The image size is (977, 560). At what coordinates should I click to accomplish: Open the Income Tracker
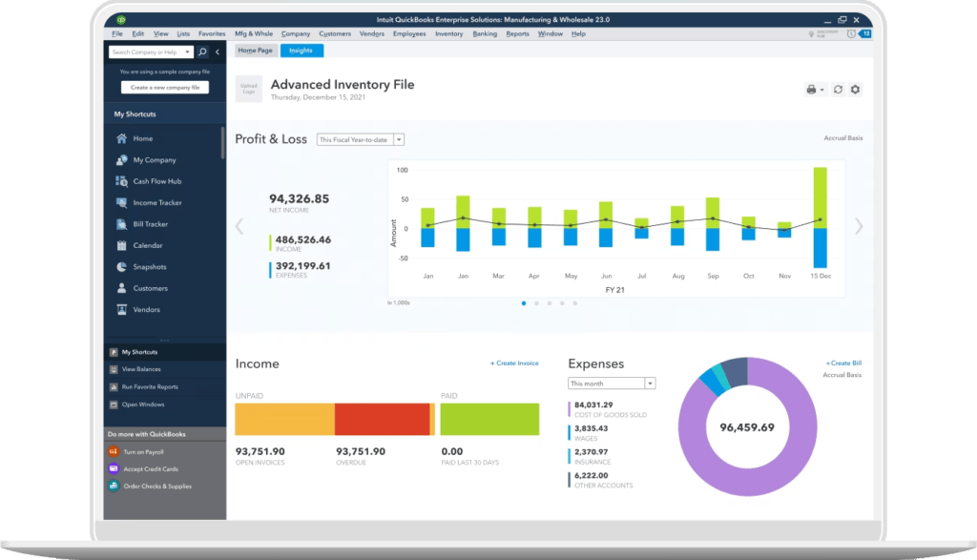(150, 202)
